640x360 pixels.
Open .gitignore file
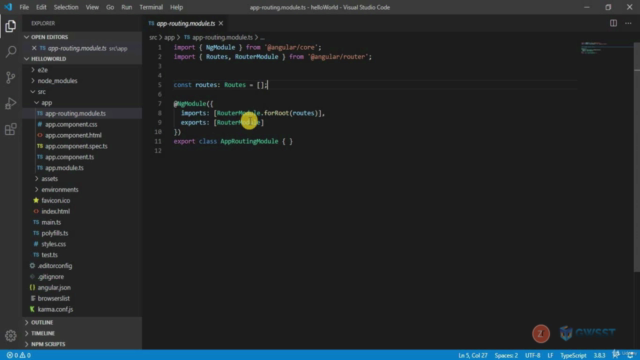82,277
